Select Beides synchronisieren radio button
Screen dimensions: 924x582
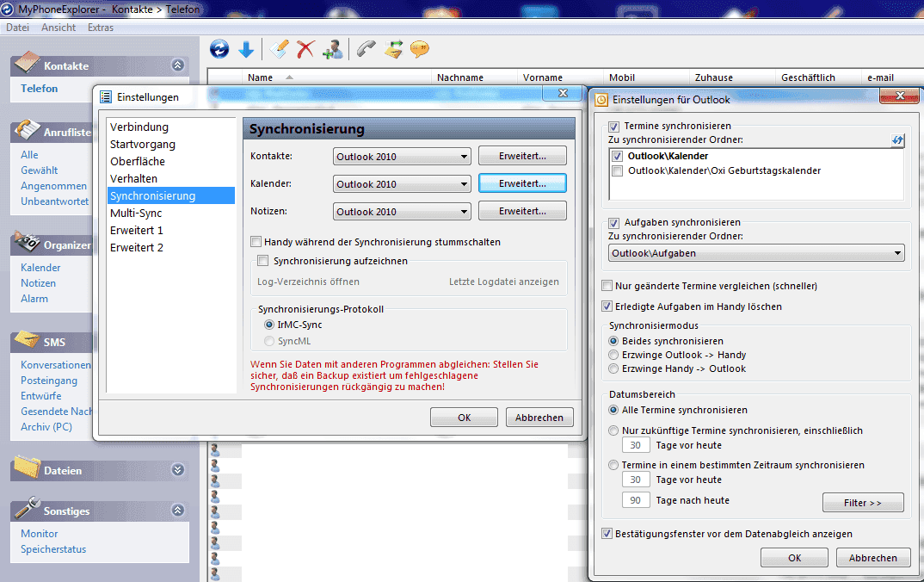pyautogui.click(x=613, y=342)
